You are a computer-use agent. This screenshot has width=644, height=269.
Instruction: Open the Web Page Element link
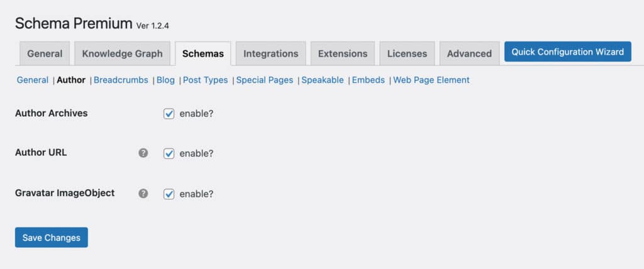(x=431, y=80)
